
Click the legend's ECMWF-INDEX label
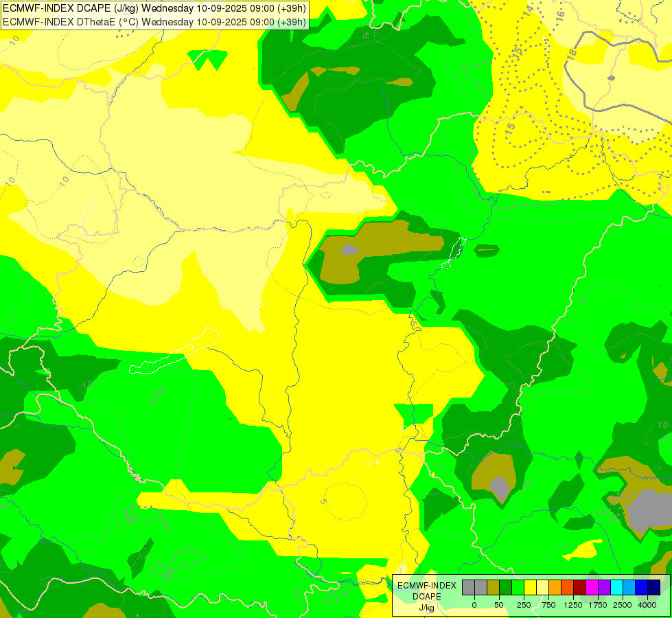click(x=427, y=586)
